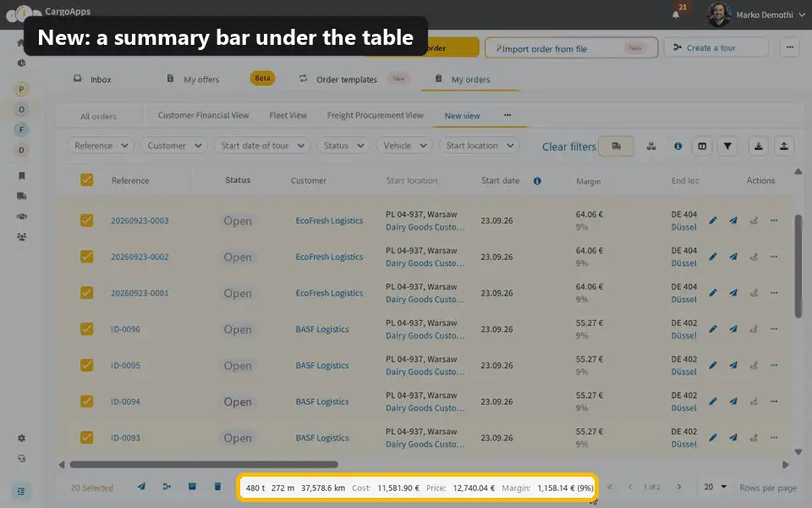Expand the Marko Demothi user menu
The image size is (812, 508).
point(756,14)
